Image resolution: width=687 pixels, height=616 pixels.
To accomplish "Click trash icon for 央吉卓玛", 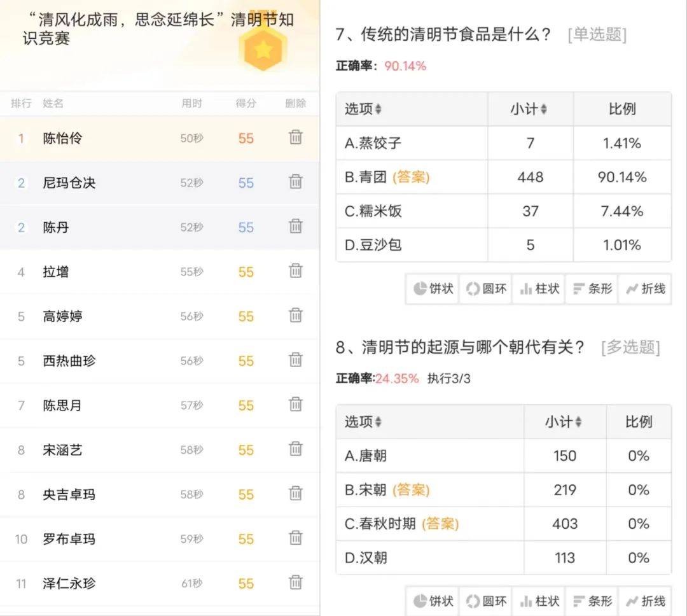I will pyautogui.click(x=296, y=493).
